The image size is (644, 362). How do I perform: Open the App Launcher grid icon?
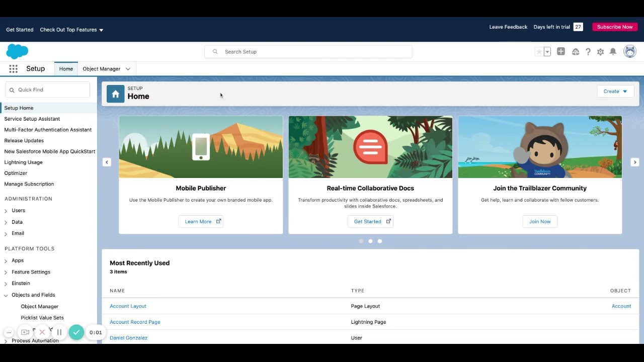click(13, 69)
